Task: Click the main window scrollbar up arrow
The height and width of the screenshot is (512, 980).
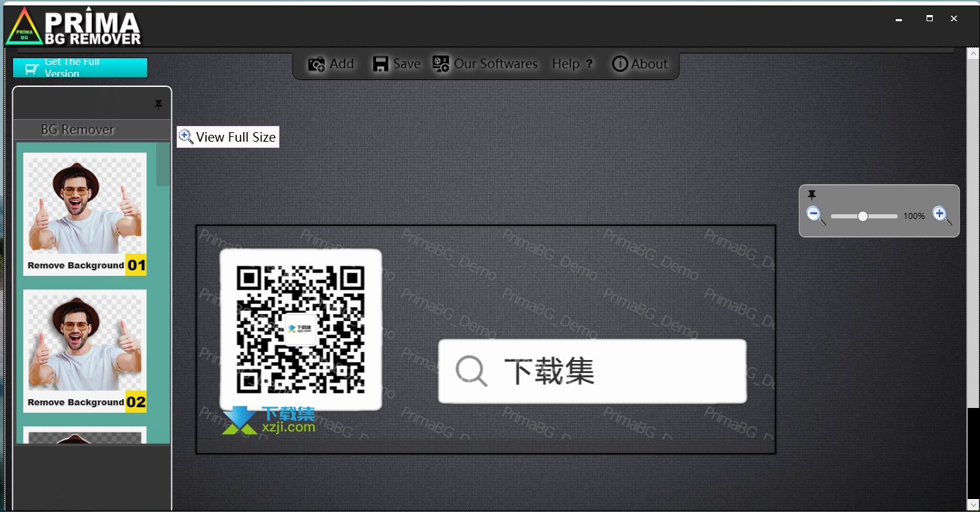Action: [x=972, y=53]
